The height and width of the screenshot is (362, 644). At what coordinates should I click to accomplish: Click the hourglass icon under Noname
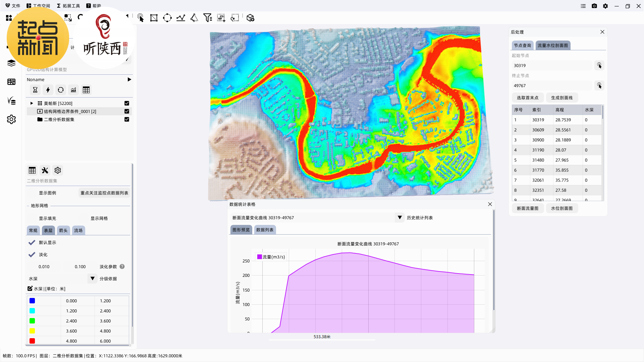pyautogui.click(x=35, y=90)
